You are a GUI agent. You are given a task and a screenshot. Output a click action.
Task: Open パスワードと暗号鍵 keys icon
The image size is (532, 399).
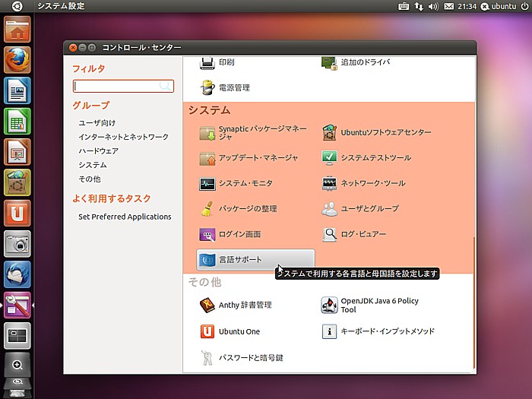[207, 358]
